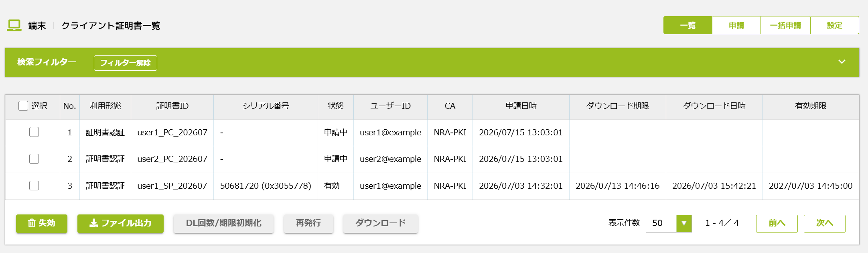Switch to the 一覧 tab
Screen dimensions: 868x253
[688, 25]
